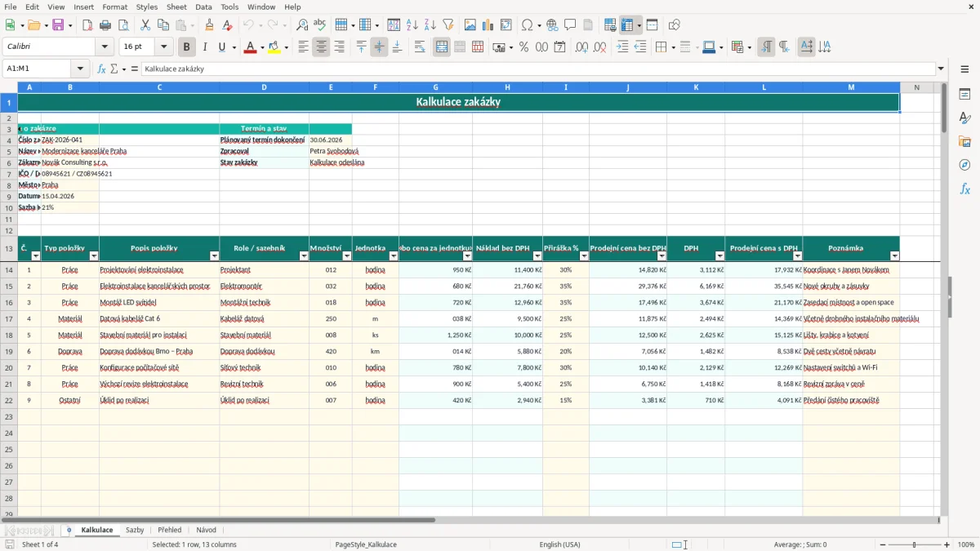The width and height of the screenshot is (980, 551).
Task: Apply AutoFilter with the funnel icon
Action: coord(448,25)
